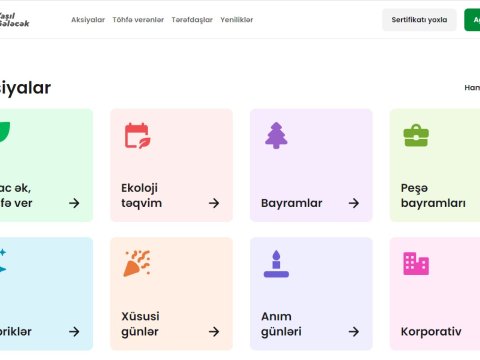Open the Bayramlar card
Screen dimensions: 480x360
311,165
